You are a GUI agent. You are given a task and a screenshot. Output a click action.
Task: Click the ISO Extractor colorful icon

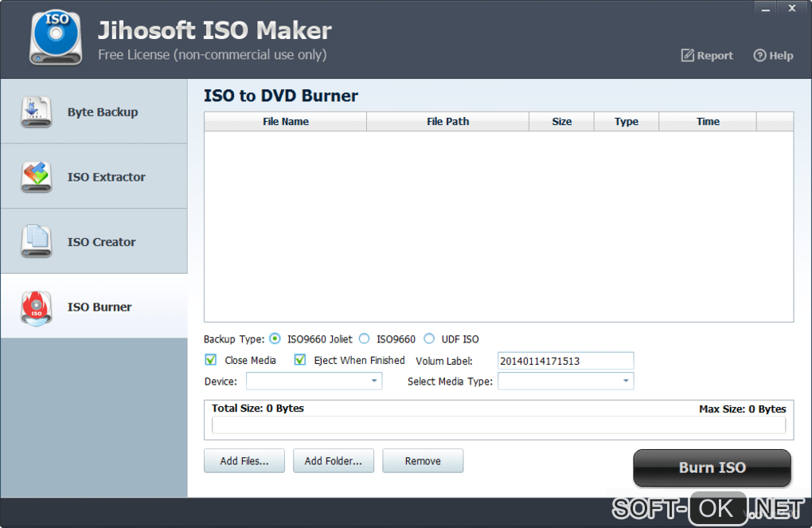[37, 177]
